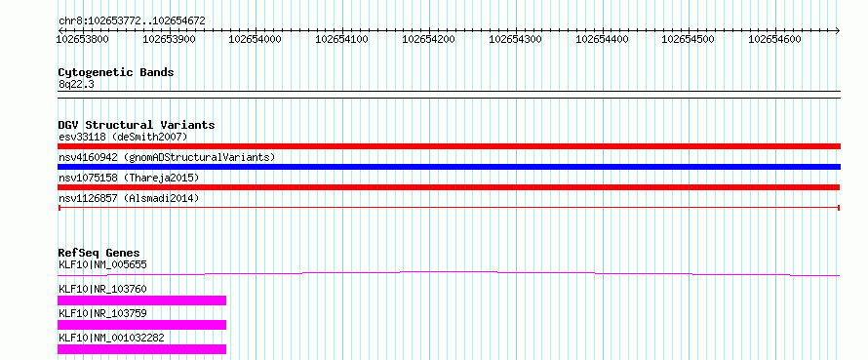
Task: Select the 102654100 ruler marker
Action: [x=342, y=39]
